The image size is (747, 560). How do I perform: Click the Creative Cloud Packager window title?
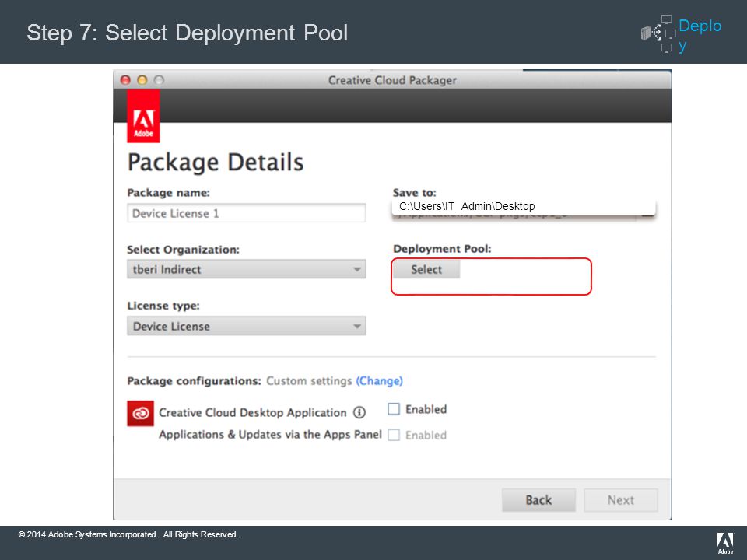[392, 80]
